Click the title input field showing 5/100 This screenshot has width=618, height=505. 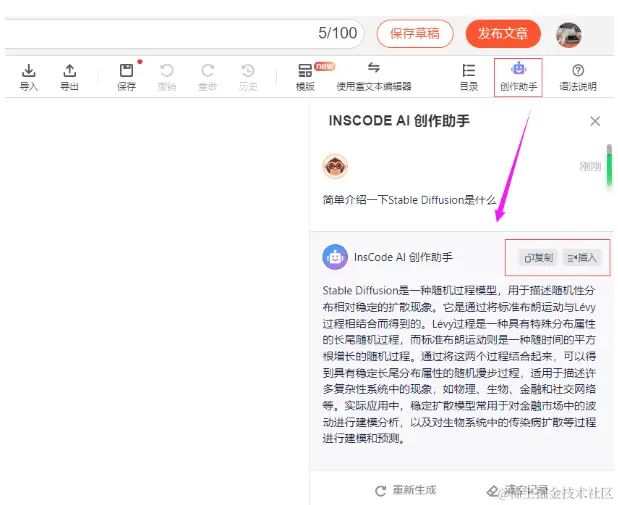pyautogui.click(x=184, y=34)
